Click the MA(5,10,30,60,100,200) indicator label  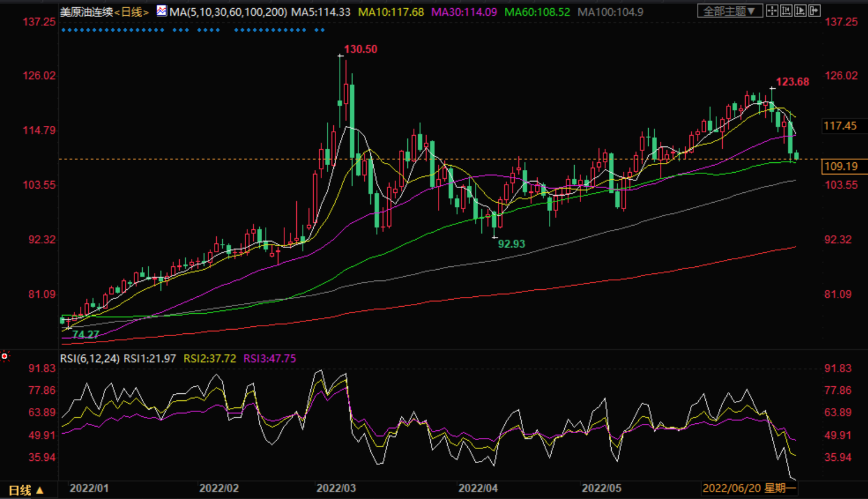(x=228, y=12)
